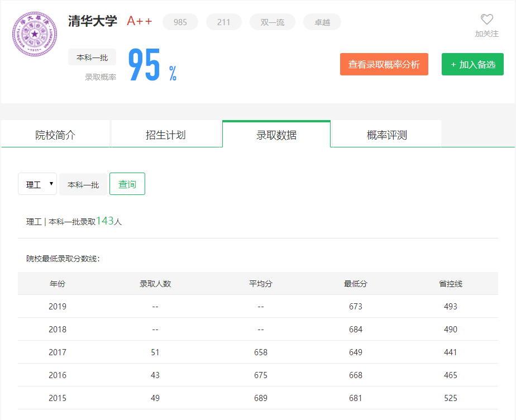Click 2017 provincial line 441

pyautogui.click(x=451, y=352)
